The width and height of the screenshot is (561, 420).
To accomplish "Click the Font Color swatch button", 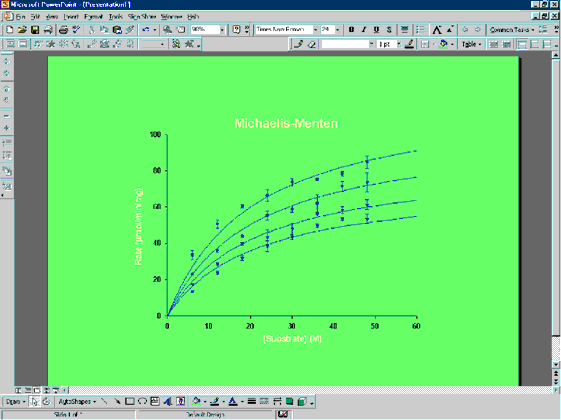I will pos(233,401).
